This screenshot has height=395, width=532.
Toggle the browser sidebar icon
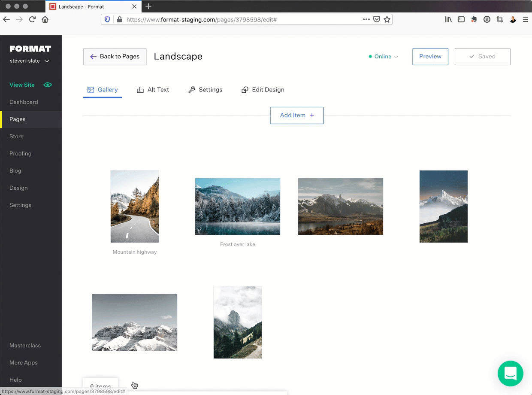[x=461, y=19]
